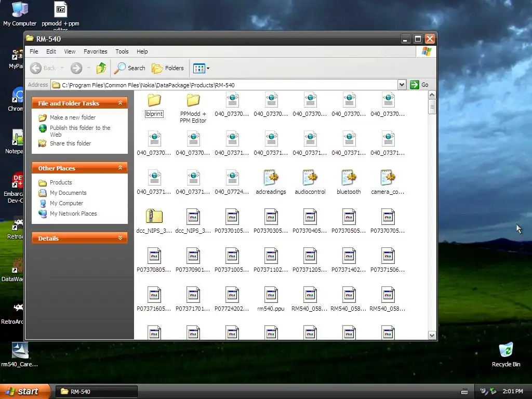532x399 pixels.
Task: Select the P07370805... file icon
Action: 154,256
